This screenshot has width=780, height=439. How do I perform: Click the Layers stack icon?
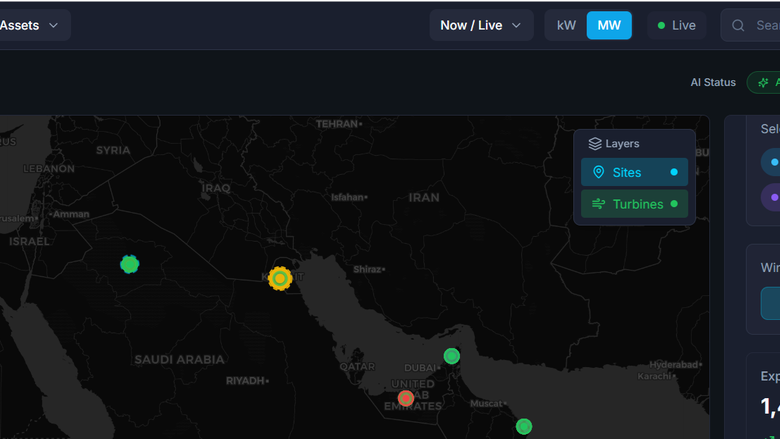(x=595, y=144)
